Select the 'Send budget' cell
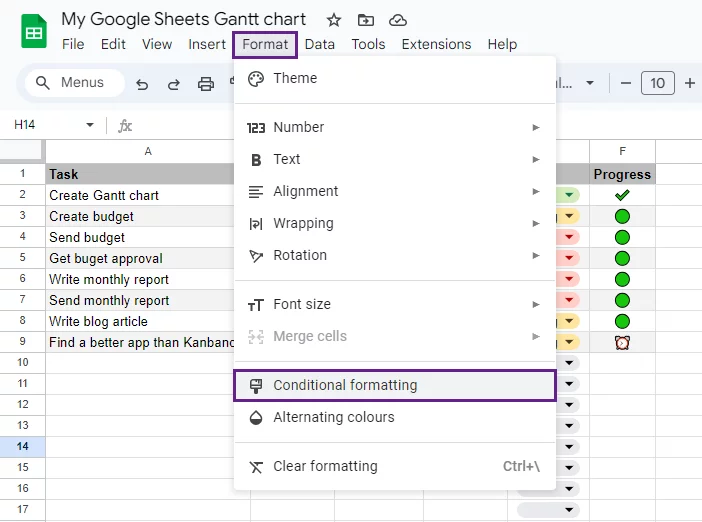This screenshot has height=522, width=702. coord(140,237)
